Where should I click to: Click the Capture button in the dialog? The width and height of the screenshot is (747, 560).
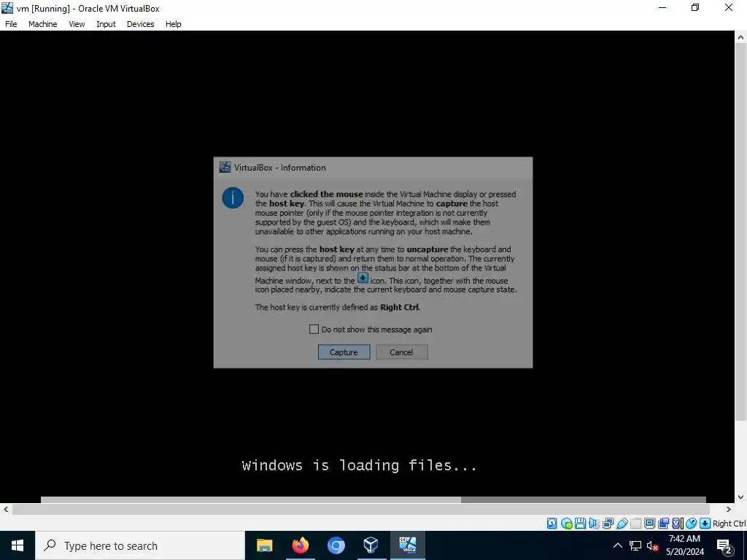point(344,352)
